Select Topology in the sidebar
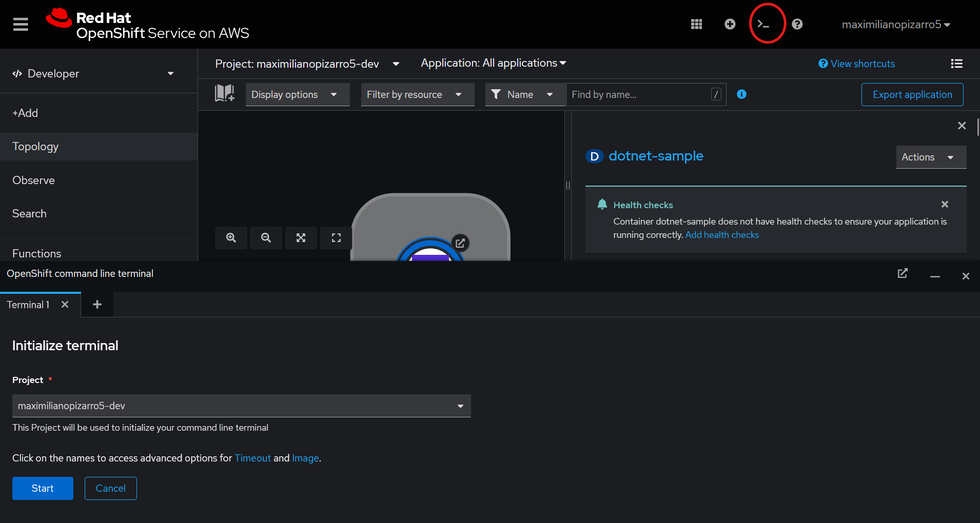 tap(99, 147)
